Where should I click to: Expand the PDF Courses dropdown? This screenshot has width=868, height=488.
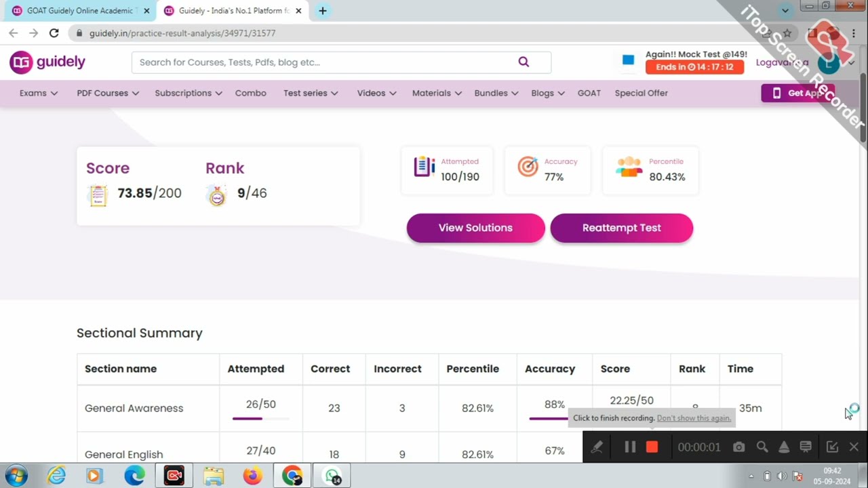(108, 93)
